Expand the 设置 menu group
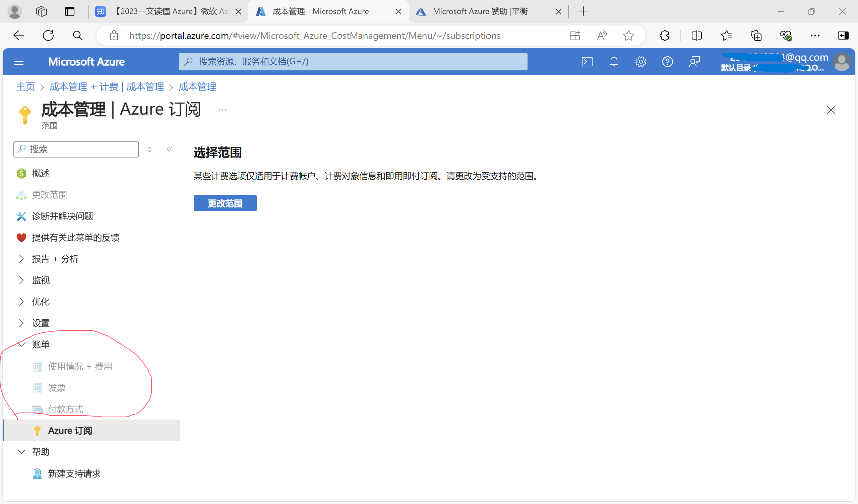 34,323
